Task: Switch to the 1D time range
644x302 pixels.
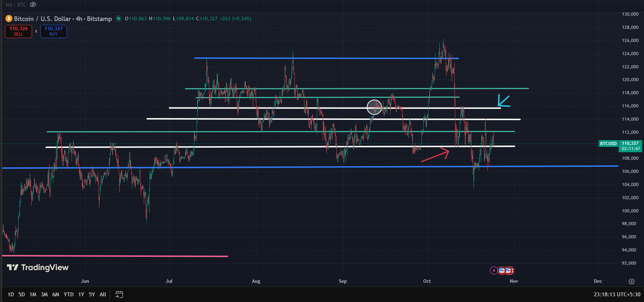Action: click(11, 295)
